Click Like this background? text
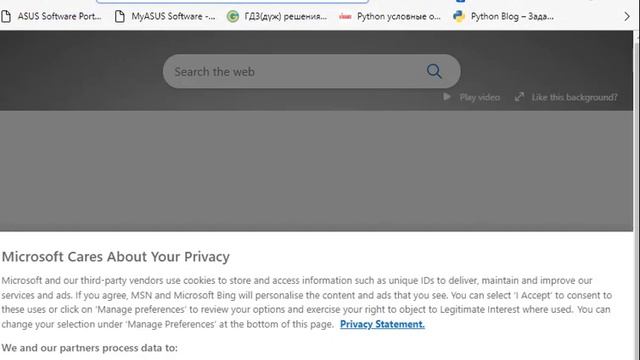This screenshot has width=640, height=360. 574,98
